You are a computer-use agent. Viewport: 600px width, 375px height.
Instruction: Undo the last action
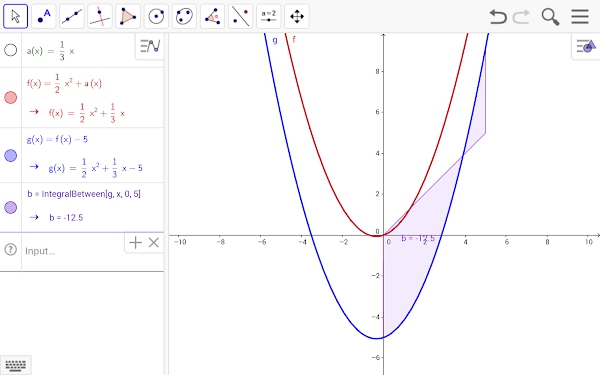[498, 17]
